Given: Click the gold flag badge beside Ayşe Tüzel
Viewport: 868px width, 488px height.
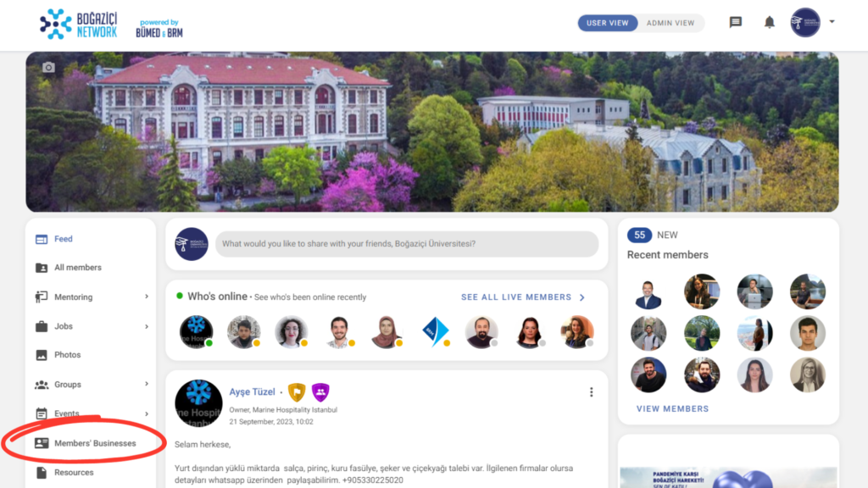Looking at the screenshot, I should tap(297, 391).
